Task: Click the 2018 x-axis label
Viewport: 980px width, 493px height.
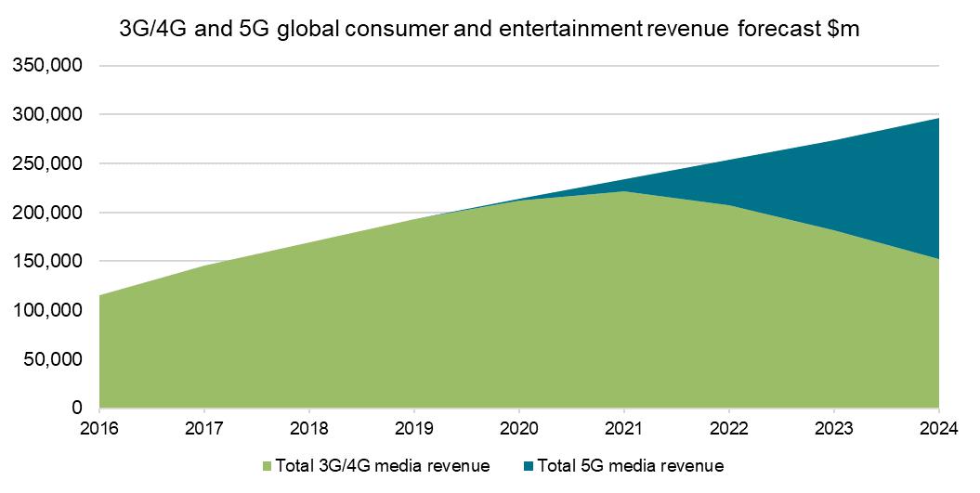Action: point(309,429)
